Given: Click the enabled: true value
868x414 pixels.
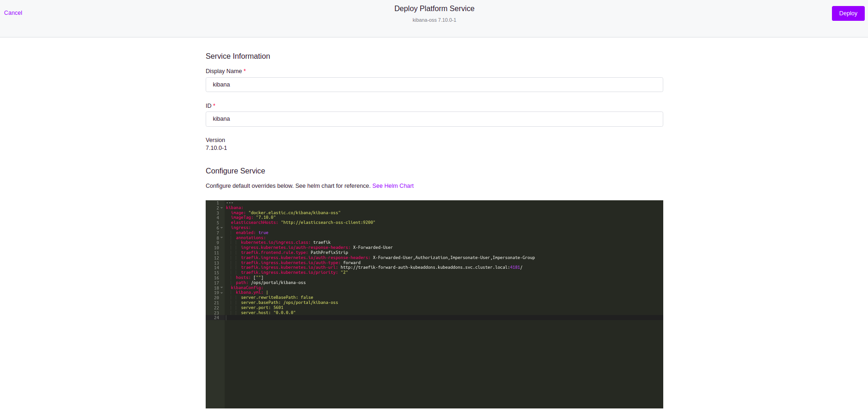Looking at the screenshot, I should coord(263,233).
